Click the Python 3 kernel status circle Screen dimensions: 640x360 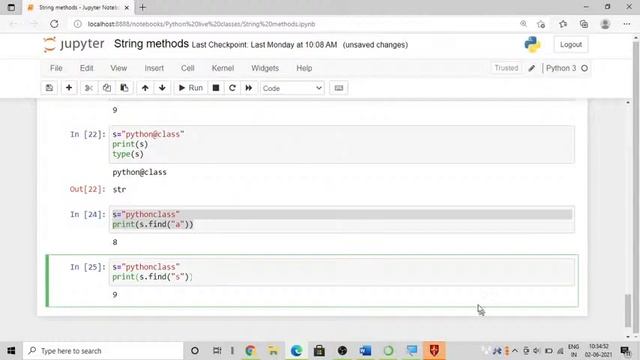[x=584, y=68]
